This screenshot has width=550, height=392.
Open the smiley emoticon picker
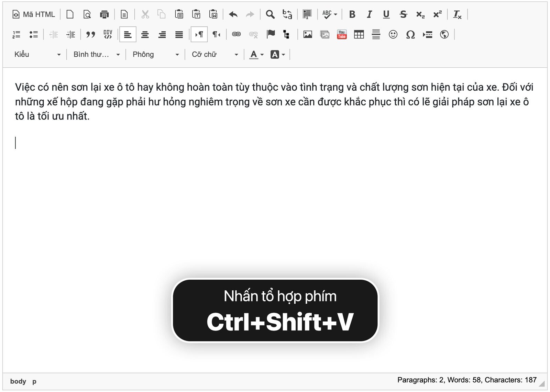click(x=393, y=34)
